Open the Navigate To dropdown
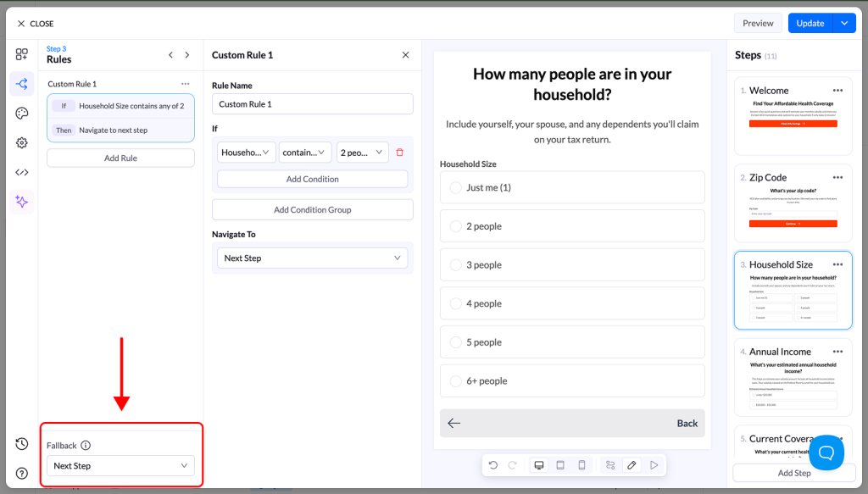The image size is (868, 494). (312, 258)
